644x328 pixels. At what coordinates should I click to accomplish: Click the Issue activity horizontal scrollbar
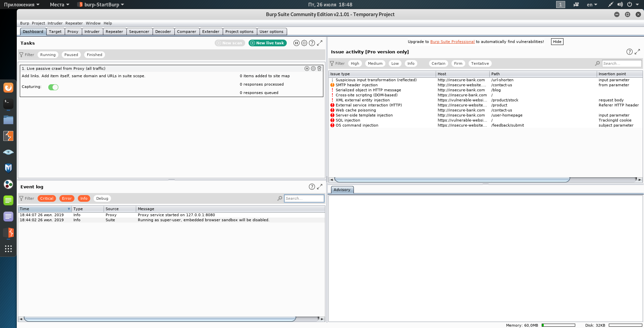452,180
